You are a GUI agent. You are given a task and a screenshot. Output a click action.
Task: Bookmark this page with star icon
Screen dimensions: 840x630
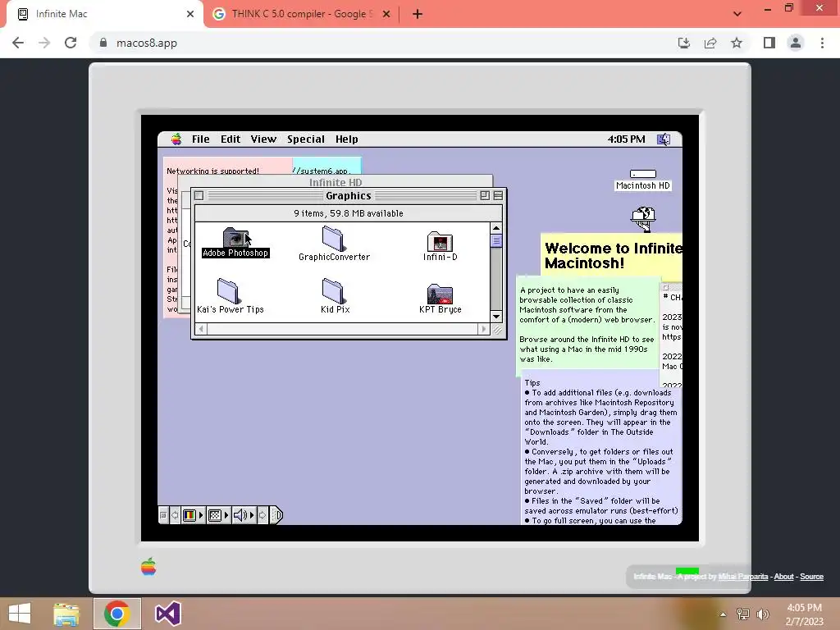point(737,43)
